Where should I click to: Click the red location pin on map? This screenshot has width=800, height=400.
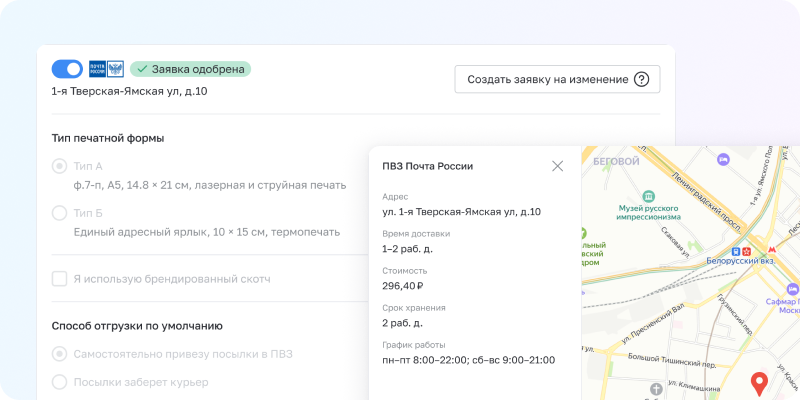click(x=759, y=382)
